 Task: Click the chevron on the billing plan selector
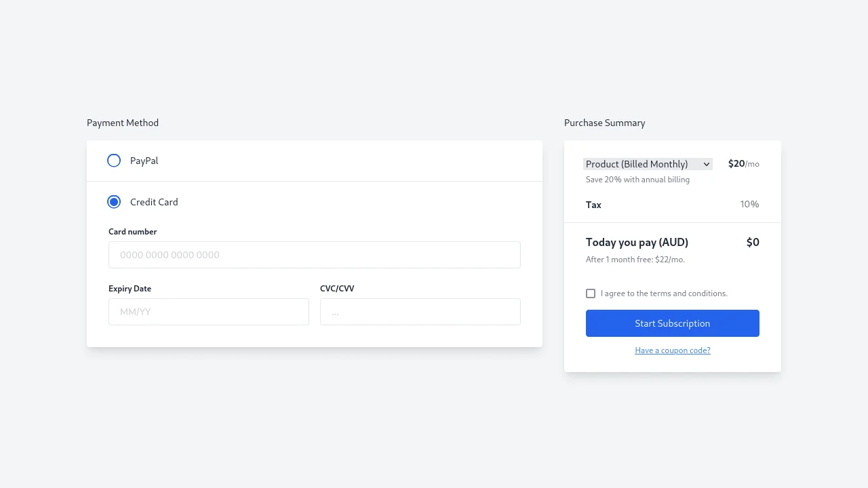click(x=706, y=163)
